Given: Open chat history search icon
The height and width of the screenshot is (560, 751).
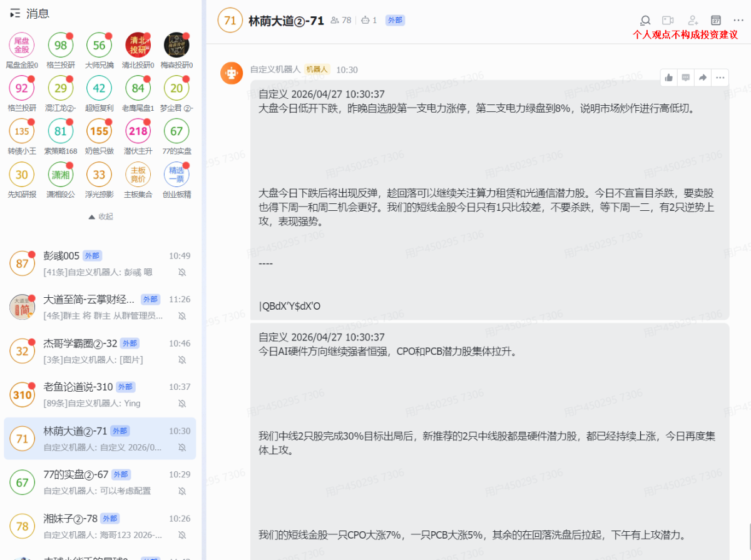Looking at the screenshot, I should 645,21.
